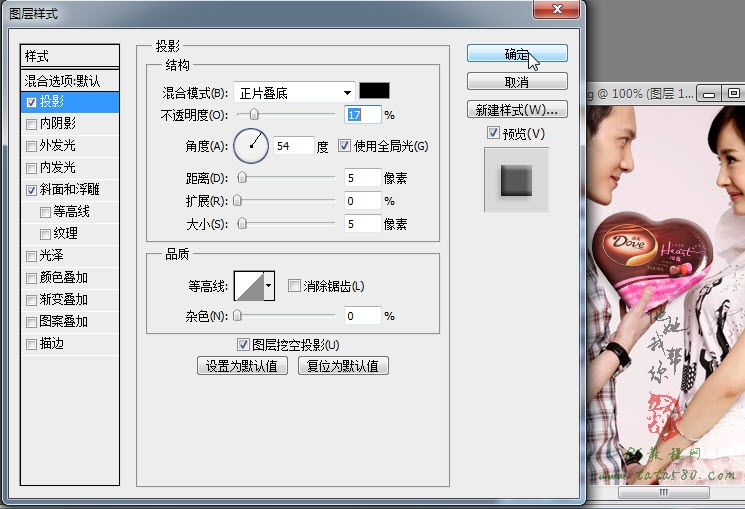The height and width of the screenshot is (509, 745).
Task: Enable the 外发光 checkbox
Action: pyautogui.click(x=31, y=146)
